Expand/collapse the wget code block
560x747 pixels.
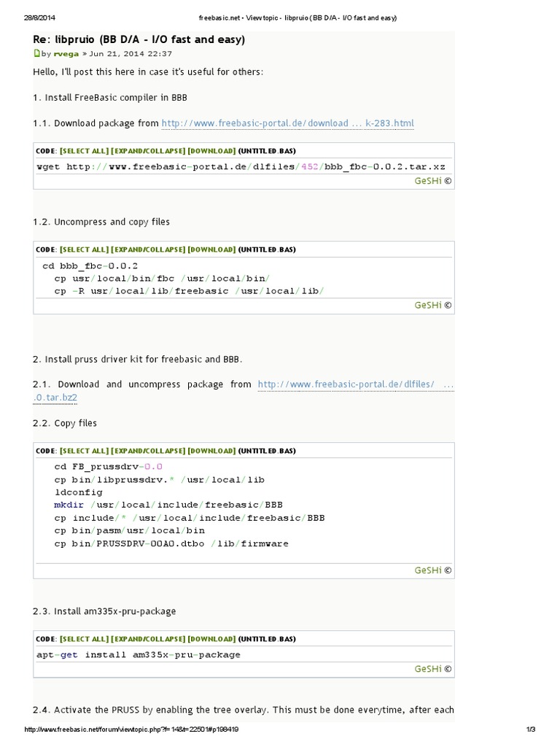148,151
